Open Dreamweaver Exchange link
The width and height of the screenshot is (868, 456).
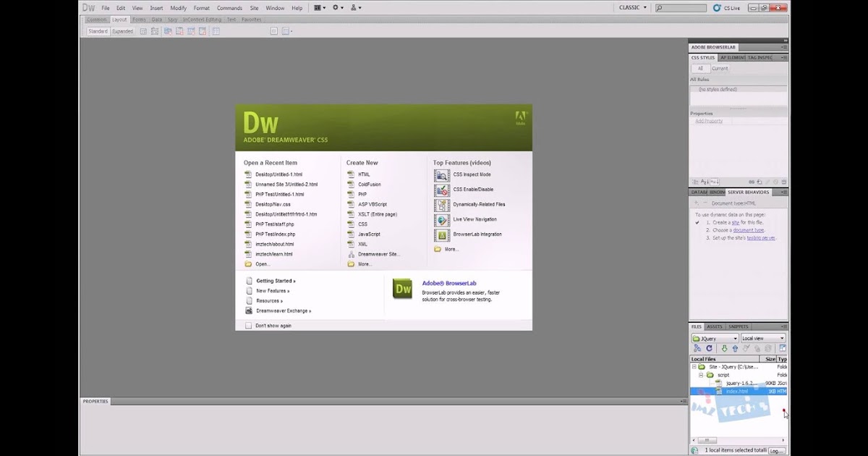284,311
